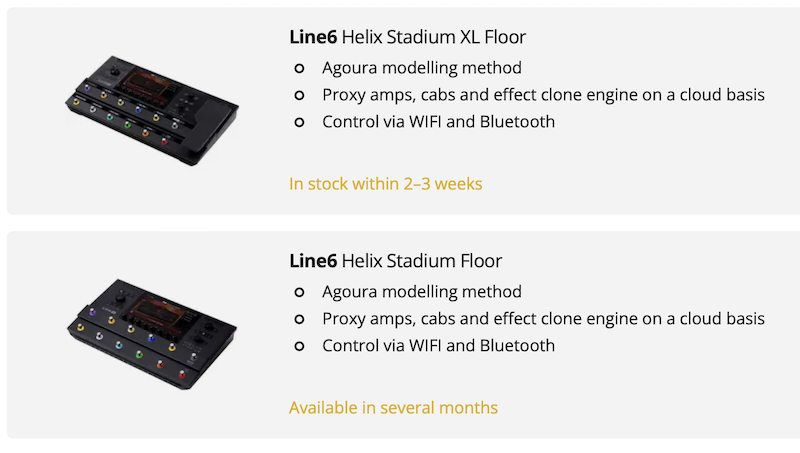Click Proxy amps bullet icon in XL Floor card

[299, 96]
